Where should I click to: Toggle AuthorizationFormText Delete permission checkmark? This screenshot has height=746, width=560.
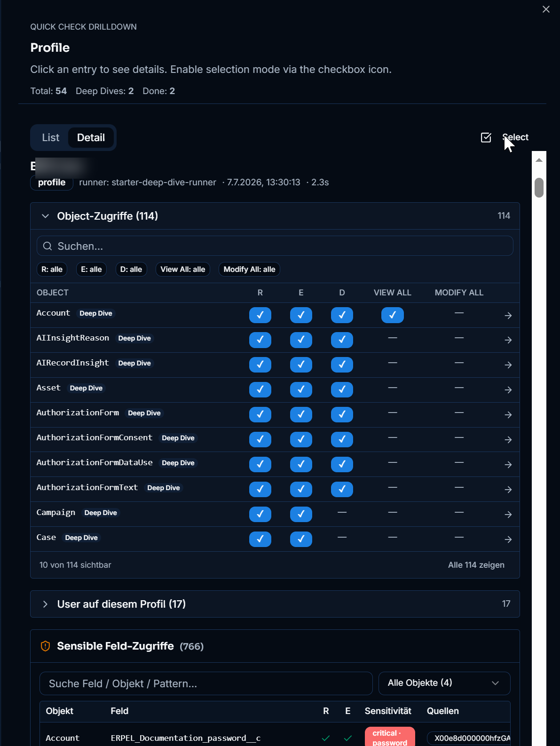point(342,489)
